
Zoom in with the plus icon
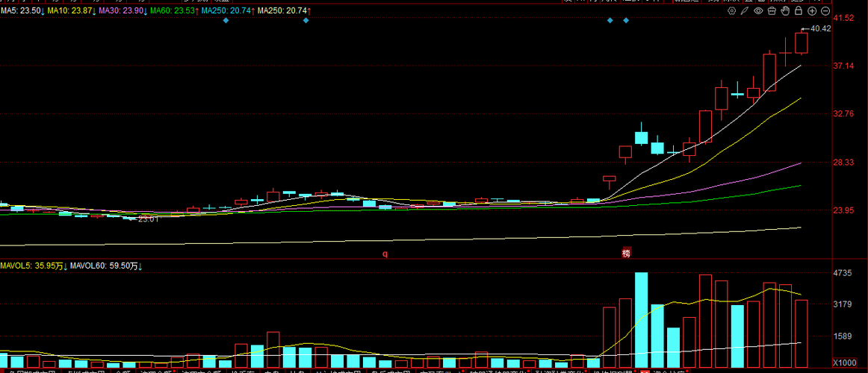[x=812, y=11]
